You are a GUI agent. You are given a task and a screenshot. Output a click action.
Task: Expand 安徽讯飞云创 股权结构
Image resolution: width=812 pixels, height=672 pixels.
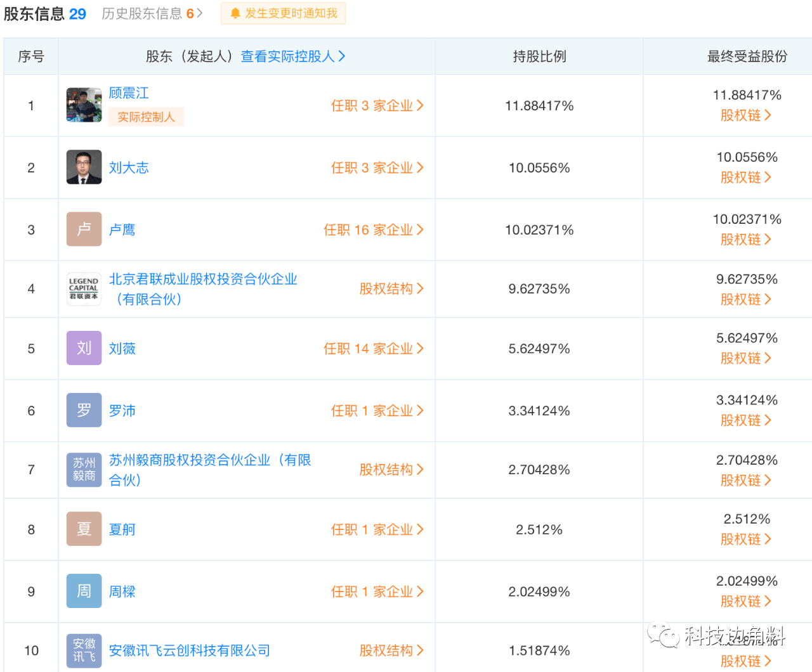[391, 650]
